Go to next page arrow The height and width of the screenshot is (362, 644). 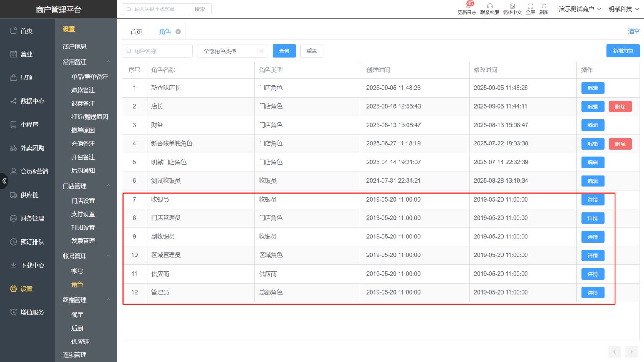tap(631, 352)
